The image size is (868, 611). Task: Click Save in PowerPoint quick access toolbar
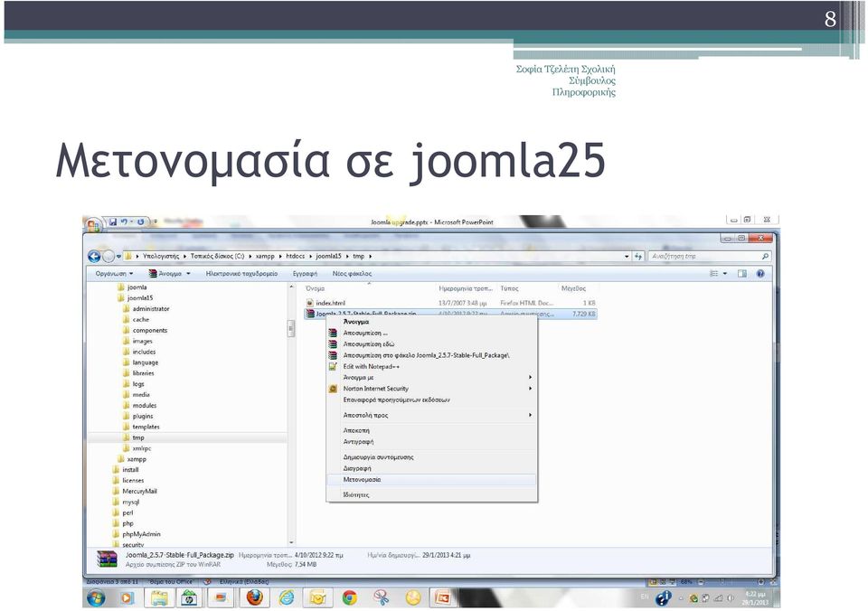[113, 222]
